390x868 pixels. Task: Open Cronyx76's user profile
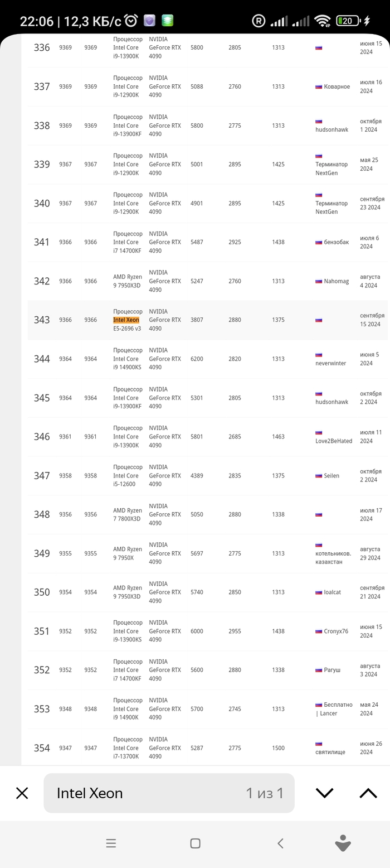point(335,631)
